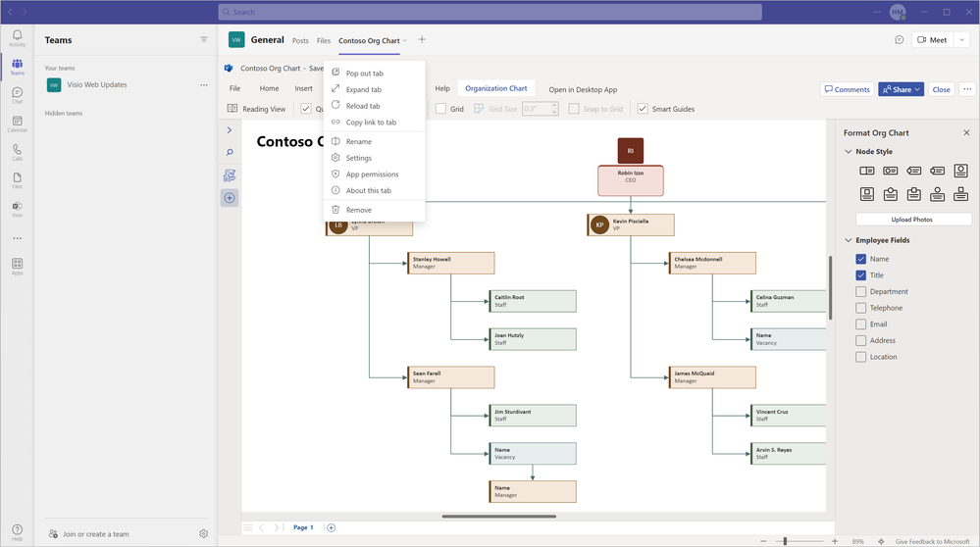The image size is (980, 547).
Task: Open the Calendar app icon
Action: [x=17, y=124]
